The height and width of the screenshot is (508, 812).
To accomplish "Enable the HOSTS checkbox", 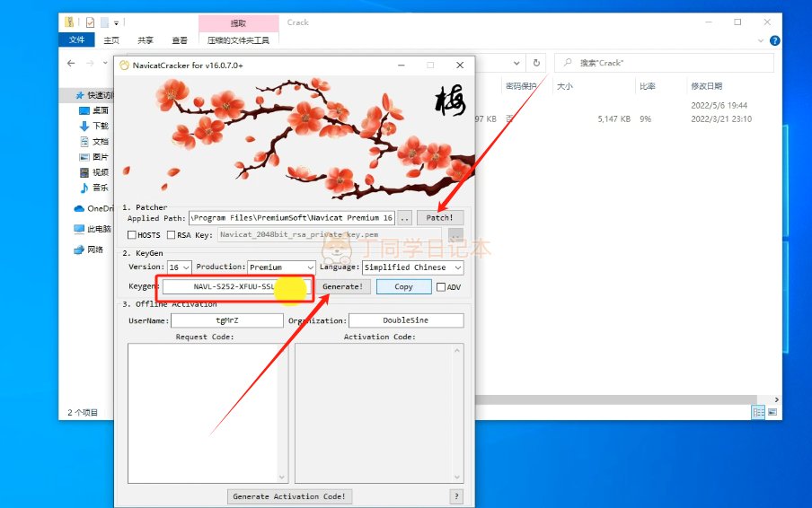I will point(132,235).
